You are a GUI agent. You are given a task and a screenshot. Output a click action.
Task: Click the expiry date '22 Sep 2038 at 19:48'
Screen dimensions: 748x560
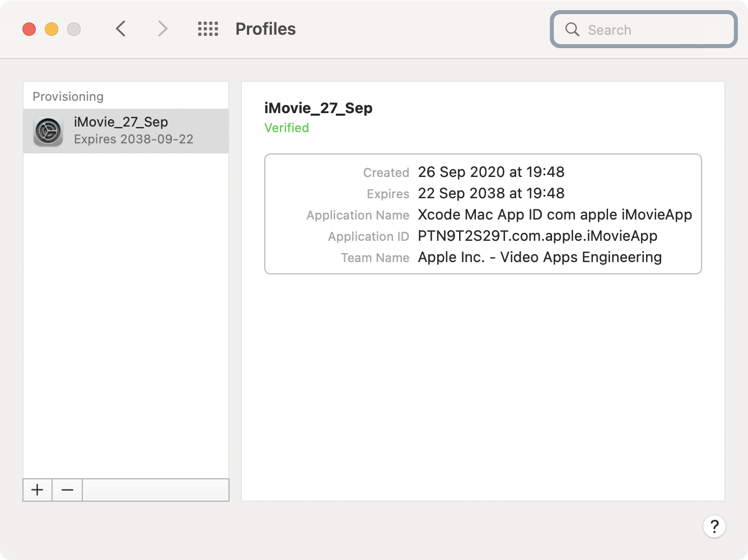pyautogui.click(x=491, y=193)
